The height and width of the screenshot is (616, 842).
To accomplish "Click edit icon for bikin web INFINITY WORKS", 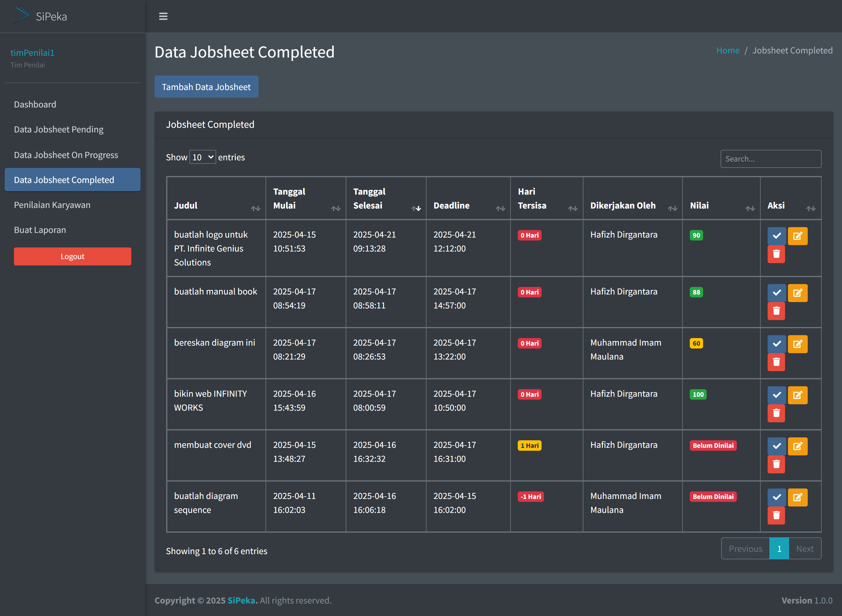I will tap(798, 395).
